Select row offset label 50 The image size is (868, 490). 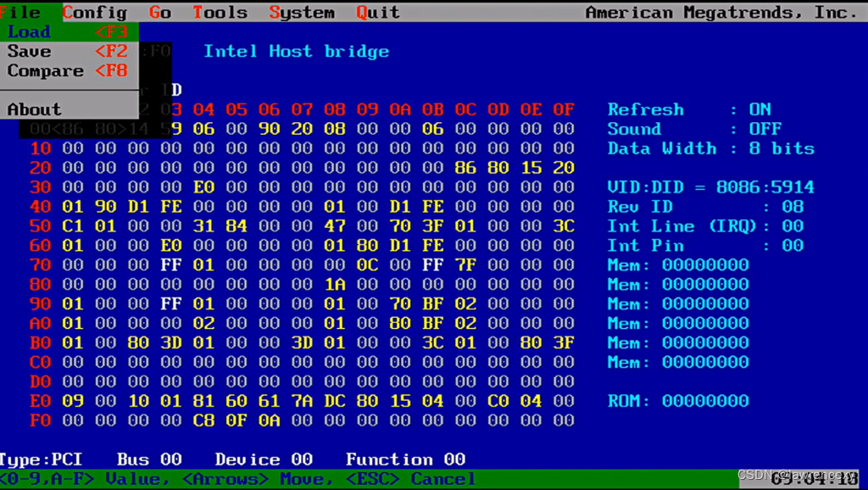pyautogui.click(x=41, y=226)
